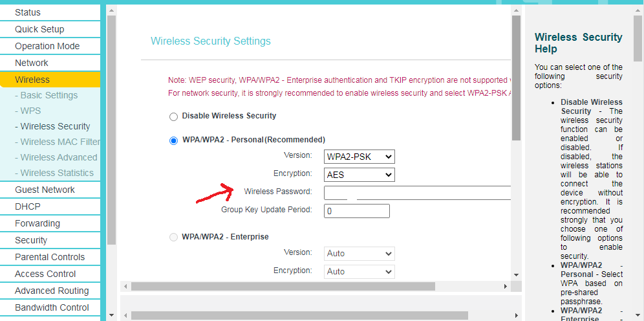Open the Quick Setup menu item
The image size is (644, 321).
pyautogui.click(x=39, y=29)
